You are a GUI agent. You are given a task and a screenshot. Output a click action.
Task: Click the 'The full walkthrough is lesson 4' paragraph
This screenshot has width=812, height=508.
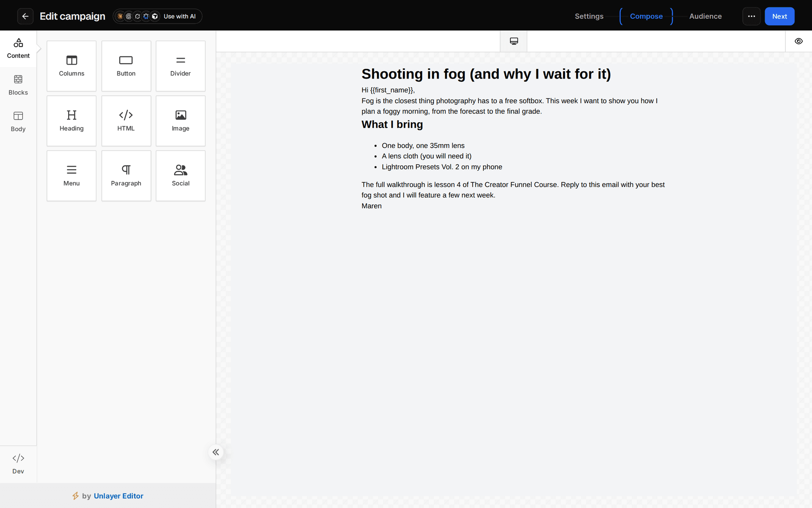(x=513, y=190)
